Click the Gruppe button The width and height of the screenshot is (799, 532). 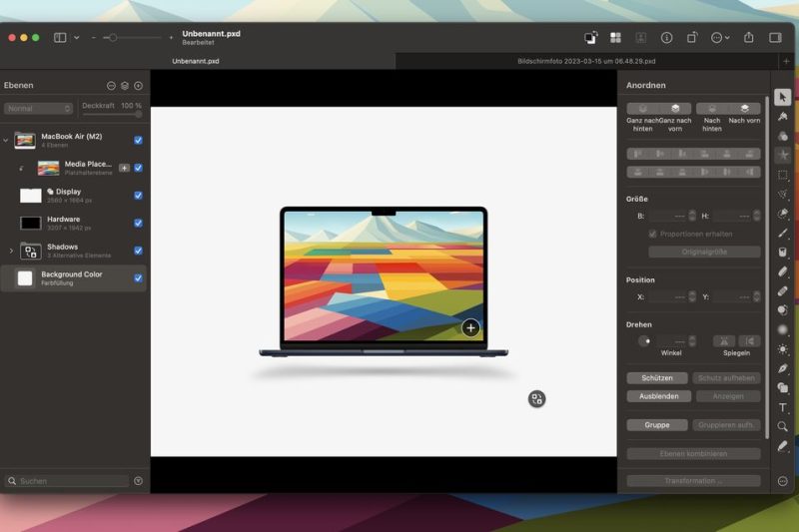657,425
